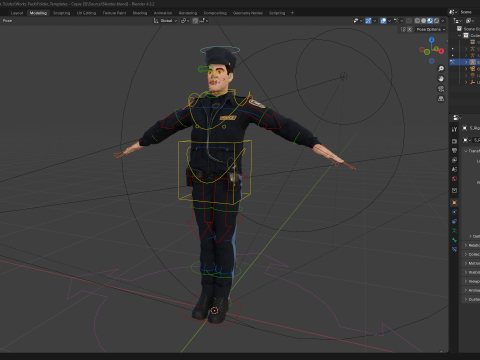The width and height of the screenshot is (480, 360).
Task: Open the Physics properties tab
Action: coord(454,212)
